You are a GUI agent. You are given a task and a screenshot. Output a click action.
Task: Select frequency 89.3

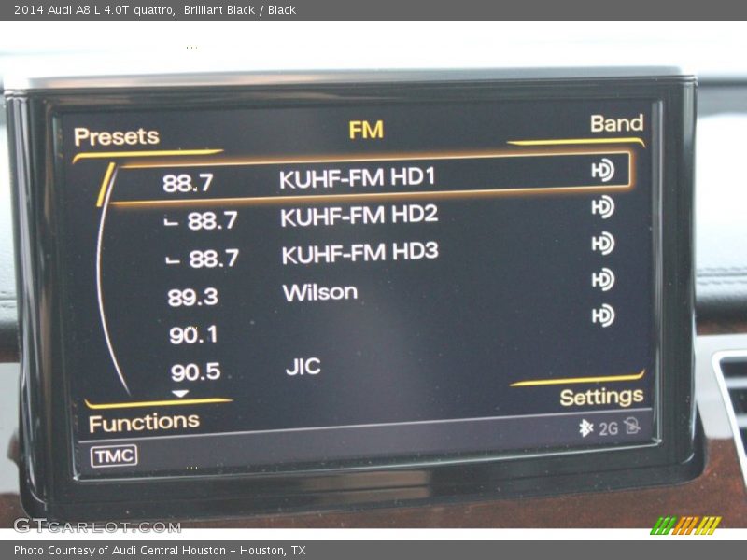193,297
